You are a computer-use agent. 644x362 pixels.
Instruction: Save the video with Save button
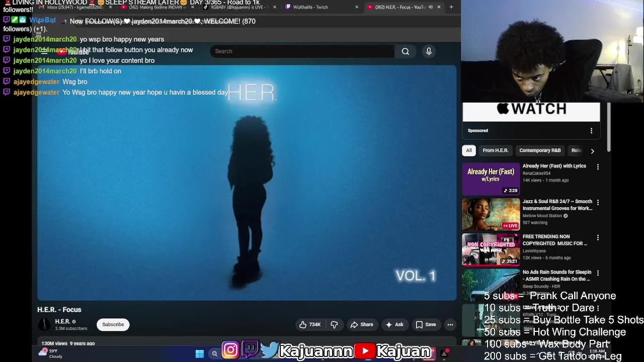[426, 325]
